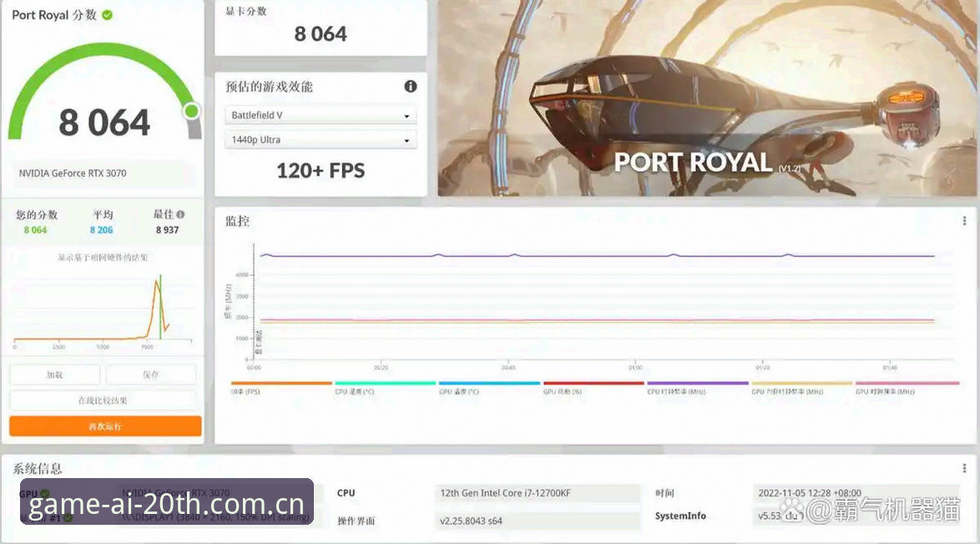The image size is (980, 544).
Task: Click the NVIDIA GeForce RTX 3070 label under the gauge
Action: pos(73,173)
